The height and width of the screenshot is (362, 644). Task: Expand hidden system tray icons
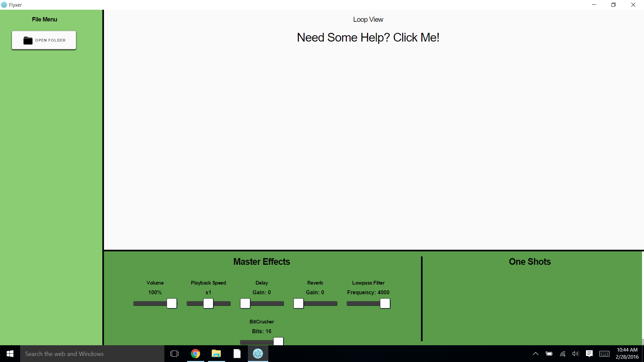click(x=536, y=354)
